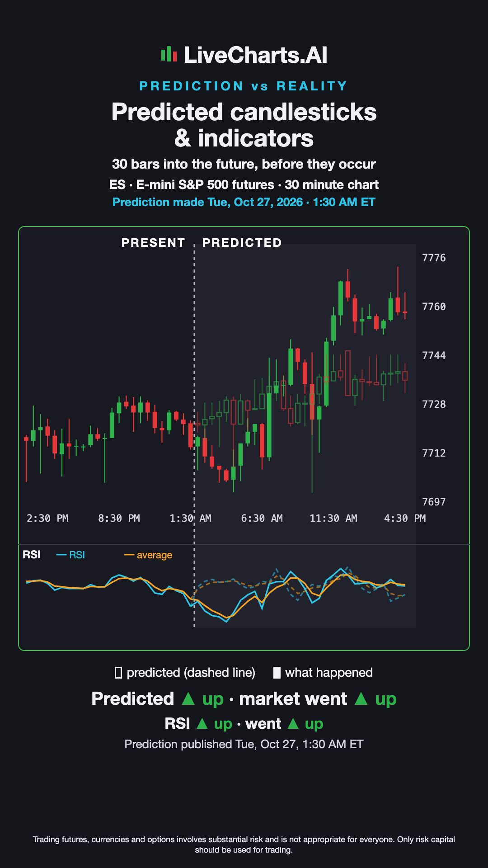
Task: Click the LiveCharts.AI bar chart logo icon
Action: coord(169,54)
